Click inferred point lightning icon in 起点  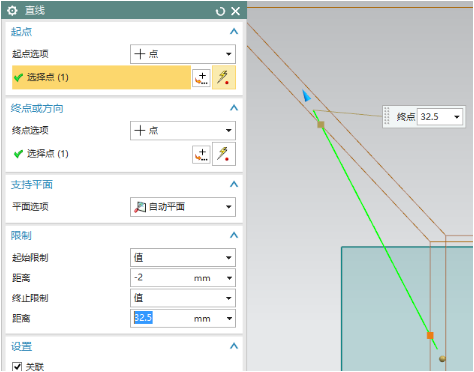click(x=224, y=77)
